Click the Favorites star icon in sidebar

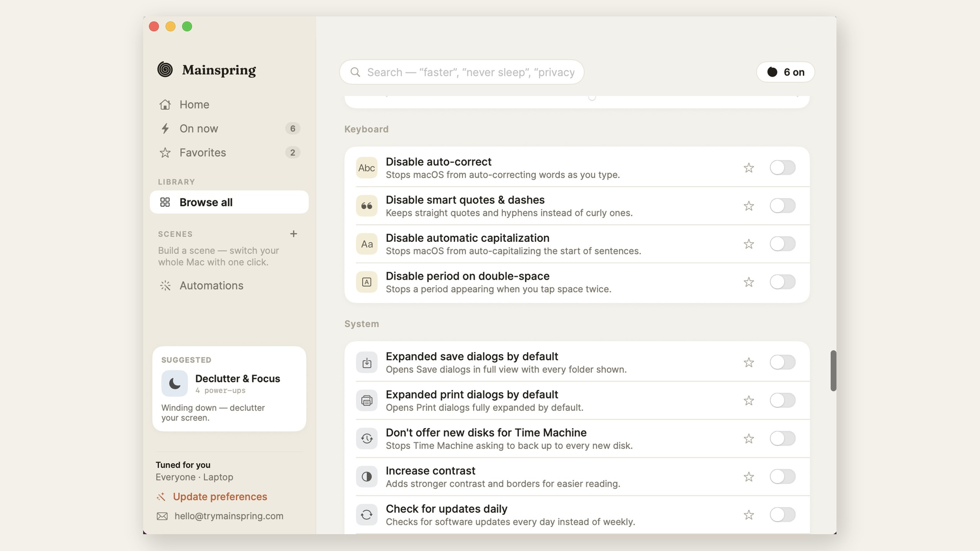click(x=165, y=153)
